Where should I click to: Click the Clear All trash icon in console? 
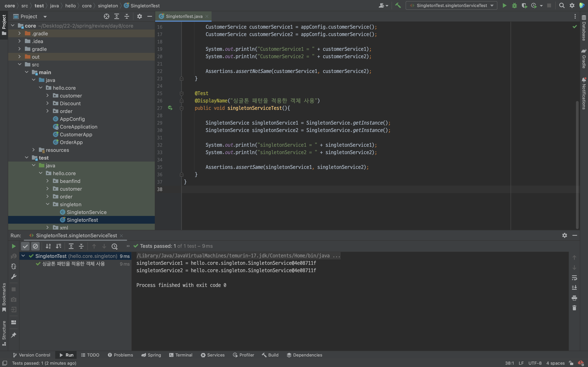(574, 308)
